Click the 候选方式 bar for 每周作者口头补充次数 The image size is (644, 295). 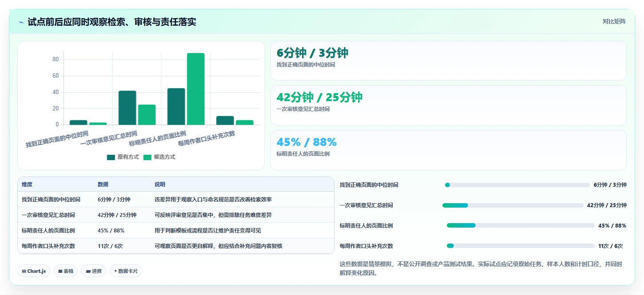244,122
